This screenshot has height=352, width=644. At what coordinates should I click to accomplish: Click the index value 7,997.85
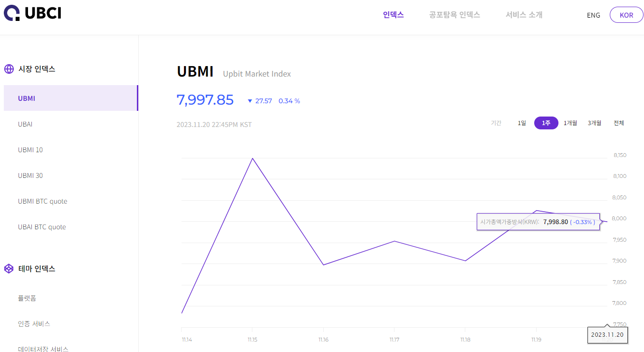point(205,100)
